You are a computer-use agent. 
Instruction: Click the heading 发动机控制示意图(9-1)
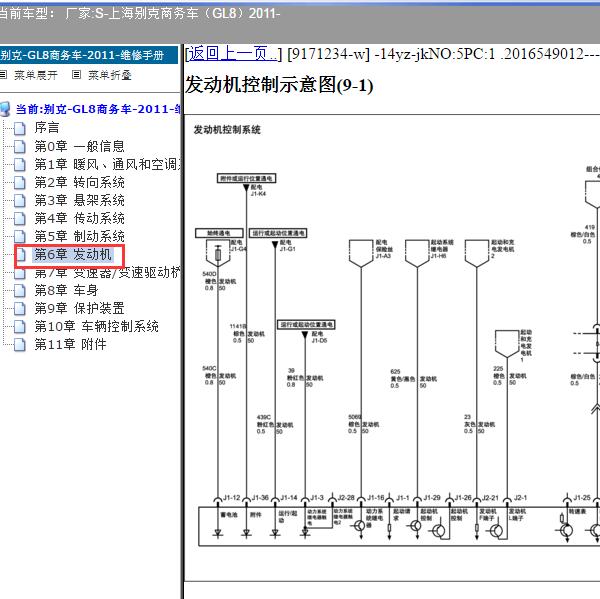(279, 85)
